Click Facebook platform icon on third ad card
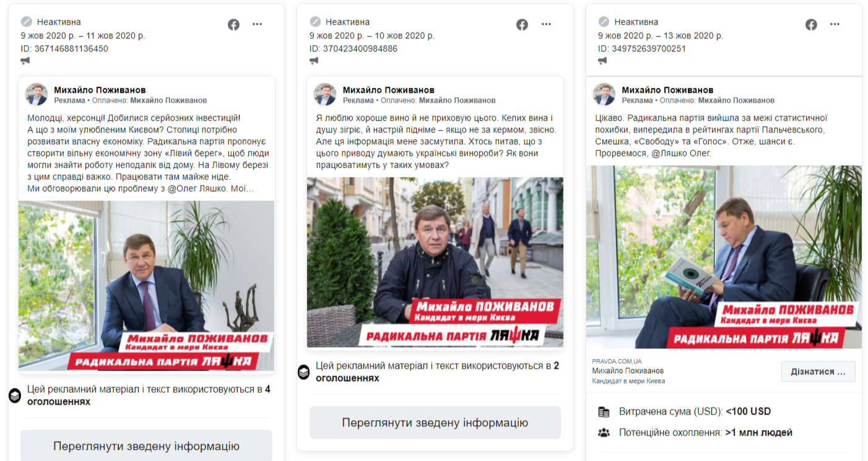Screen dimensions: 868x461 812,25
